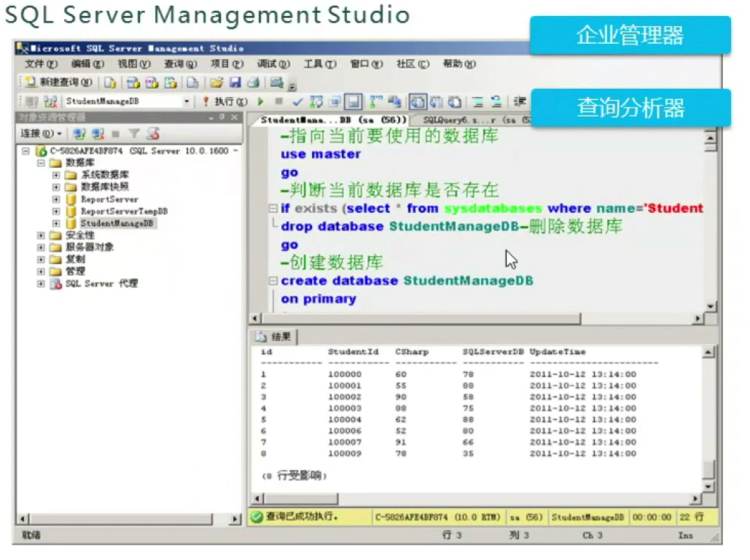The width and height of the screenshot is (750, 560).
Task: Toggle the highlighted Results to Text icon
Action: 418,102
